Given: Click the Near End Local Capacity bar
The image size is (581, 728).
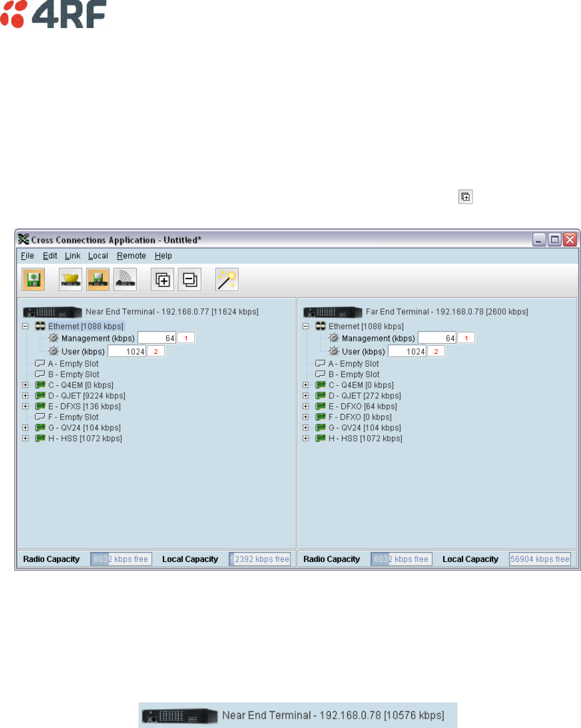Looking at the screenshot, I should [260, 559].
